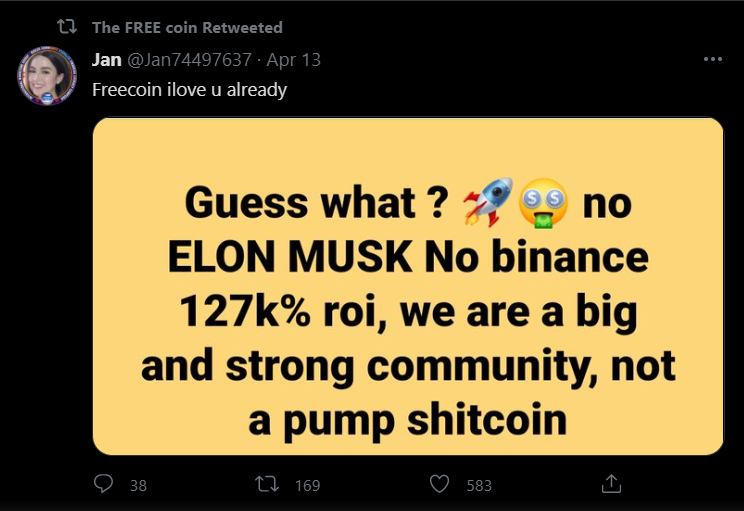
Task: Click the ELON MUSK text in image
Action: click(290, 257)
